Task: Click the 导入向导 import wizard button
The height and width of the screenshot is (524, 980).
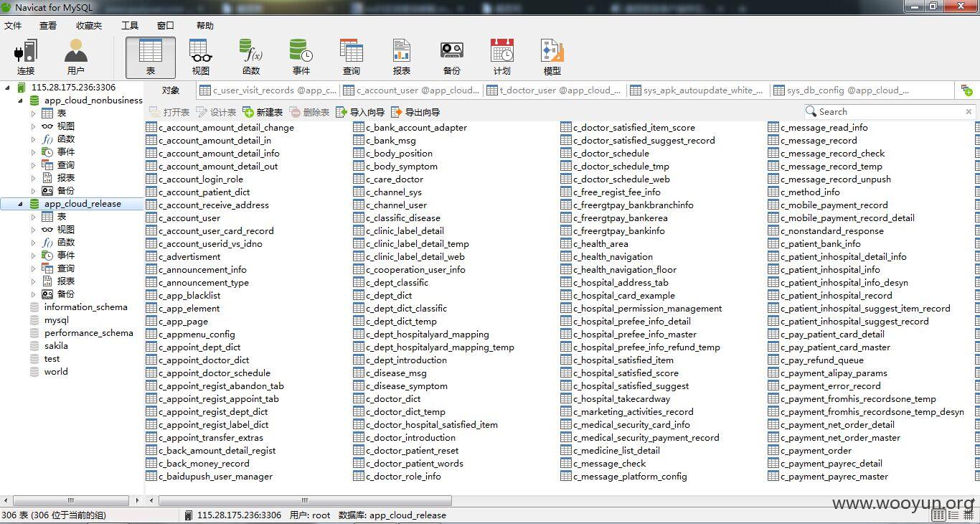Action: click(360, 112)
